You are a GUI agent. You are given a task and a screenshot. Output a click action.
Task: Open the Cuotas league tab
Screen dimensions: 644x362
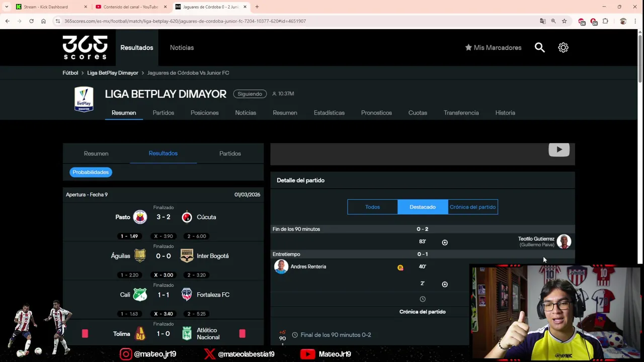point(418,113)
